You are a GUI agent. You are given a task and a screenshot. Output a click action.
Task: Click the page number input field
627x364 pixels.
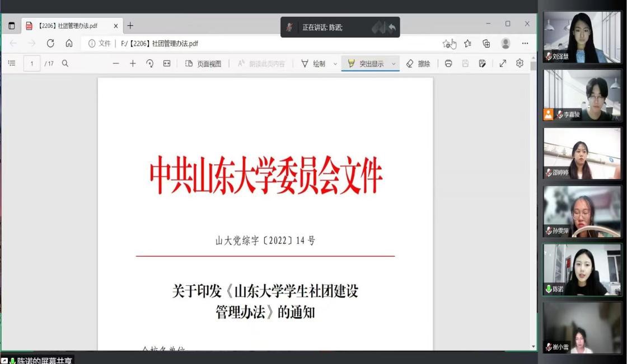click(x=32, y=64)
